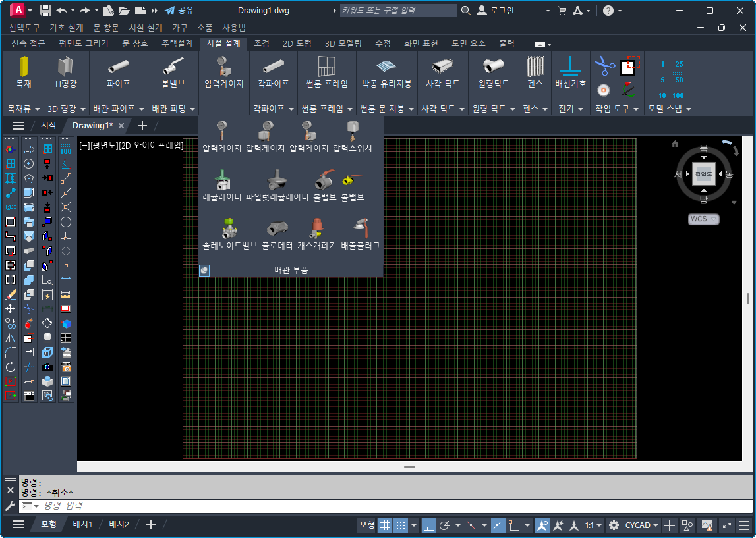This screenshot has width=756, height=538.
Task: Open the CYCAD workspace dropdown
Action: (642, 525)
